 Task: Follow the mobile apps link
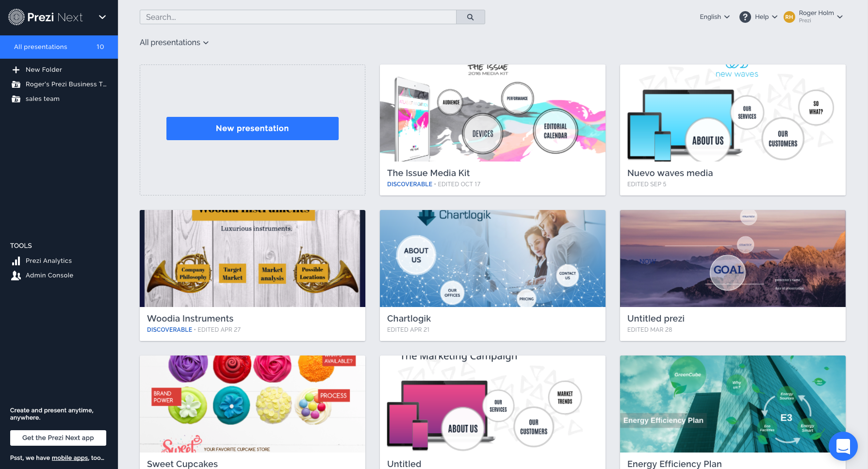tap(70, 458)
